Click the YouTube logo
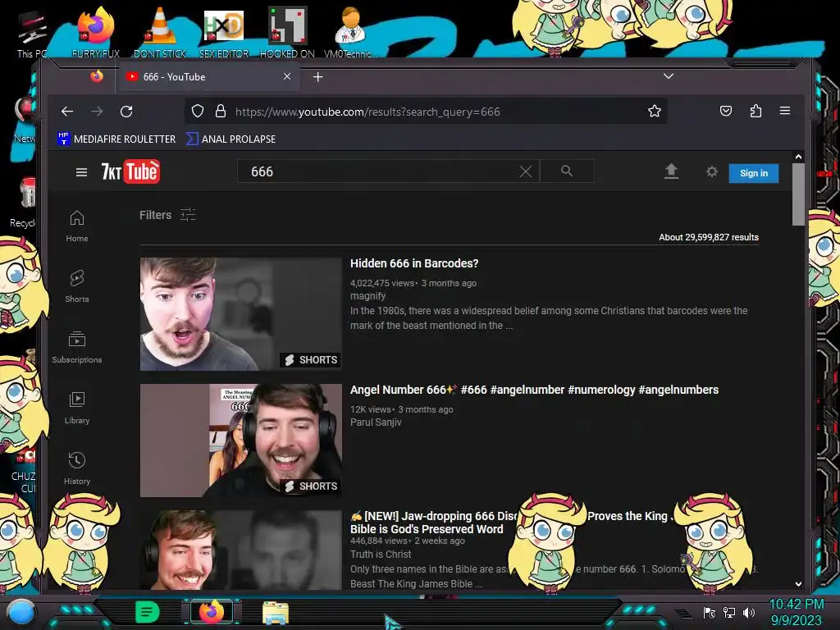 point(130,171)
